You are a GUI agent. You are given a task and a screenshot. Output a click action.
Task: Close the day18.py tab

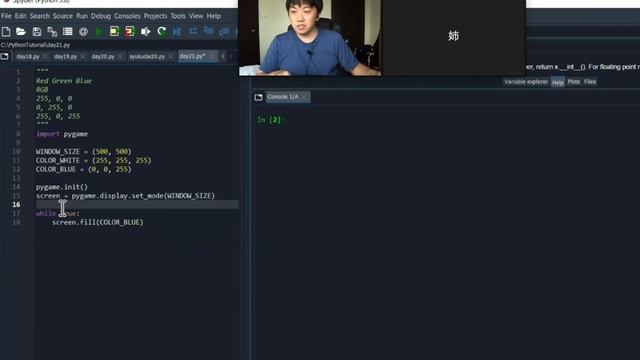(45, 56)
